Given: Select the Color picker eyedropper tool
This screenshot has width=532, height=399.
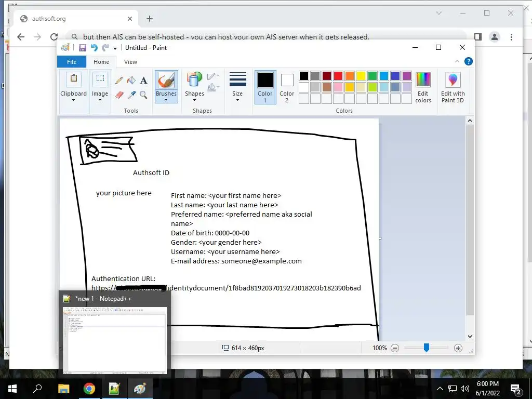Looking at the screenshot, I should [131, 95].
